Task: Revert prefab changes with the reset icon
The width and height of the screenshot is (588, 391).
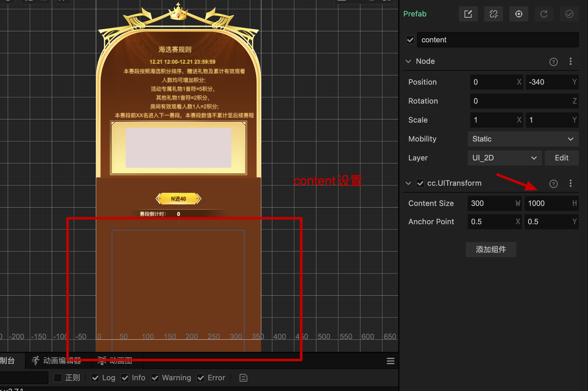Action: tap(544, 14)
